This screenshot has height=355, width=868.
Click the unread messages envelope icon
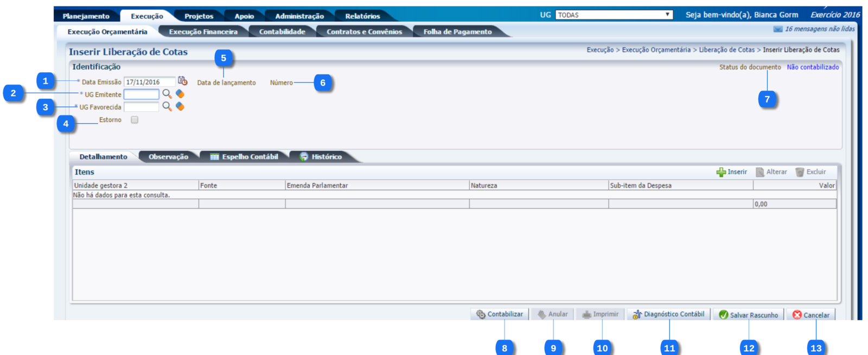[777, 29]
